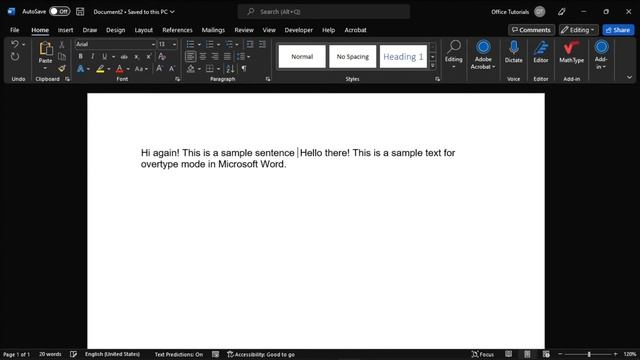This screenshot has height=360, width=640.
Task: Click the Comments button
Action: [531, 30]
